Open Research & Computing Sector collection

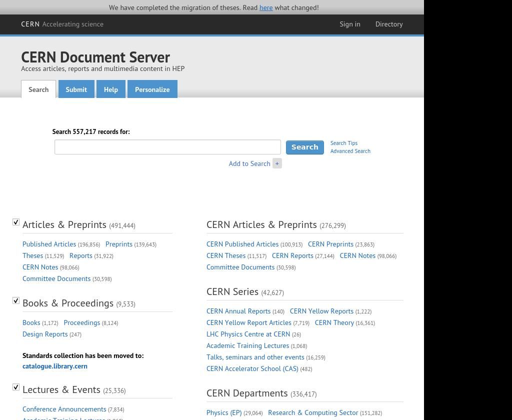click(x=313, y=413)
